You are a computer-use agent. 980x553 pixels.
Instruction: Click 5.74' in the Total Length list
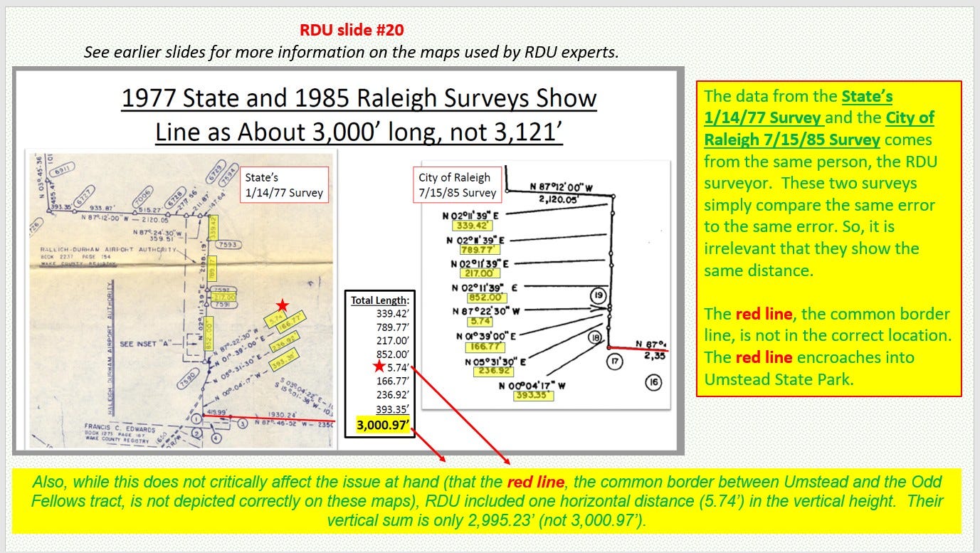coord(398,368)
